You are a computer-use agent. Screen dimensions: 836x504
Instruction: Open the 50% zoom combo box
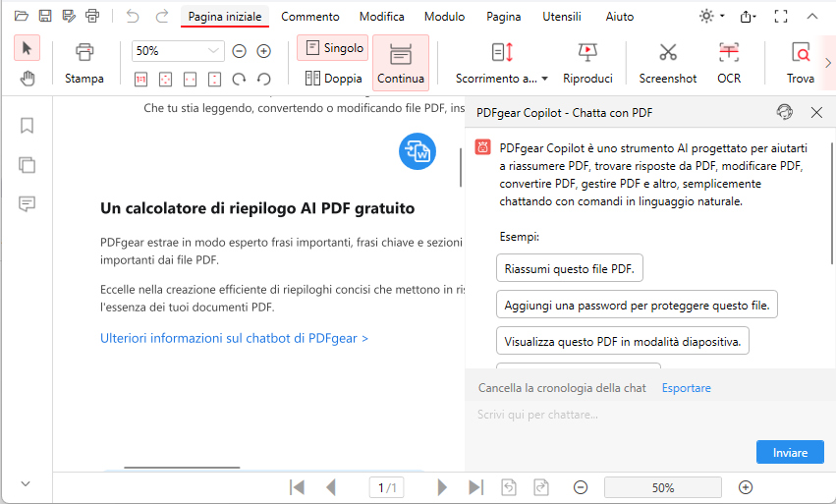(x=178, y=51)
